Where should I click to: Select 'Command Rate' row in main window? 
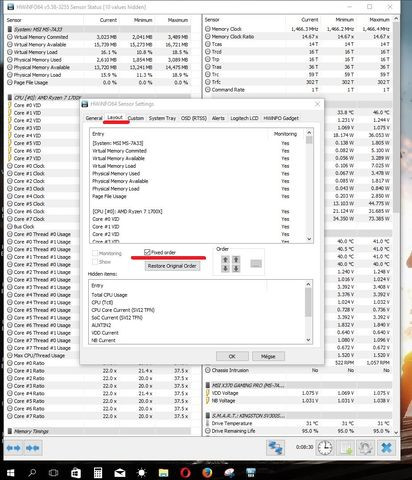click(x=297, y=90)
